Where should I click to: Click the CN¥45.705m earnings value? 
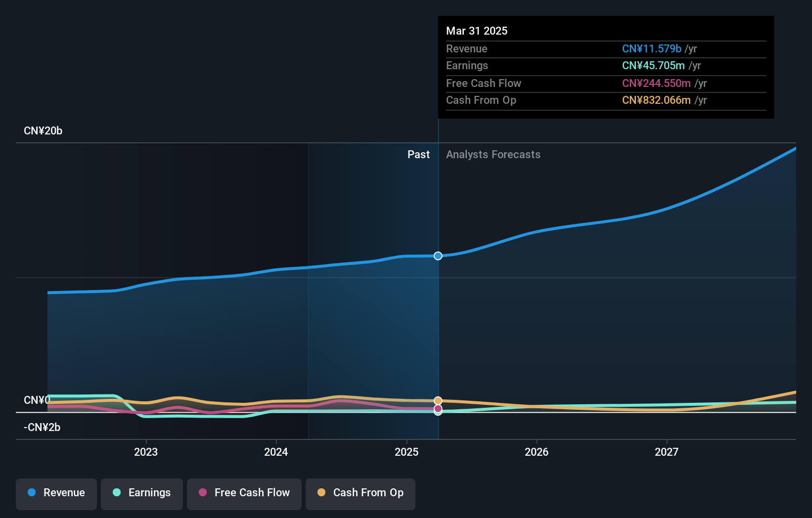pyautogui.click(x=653, y=66)
